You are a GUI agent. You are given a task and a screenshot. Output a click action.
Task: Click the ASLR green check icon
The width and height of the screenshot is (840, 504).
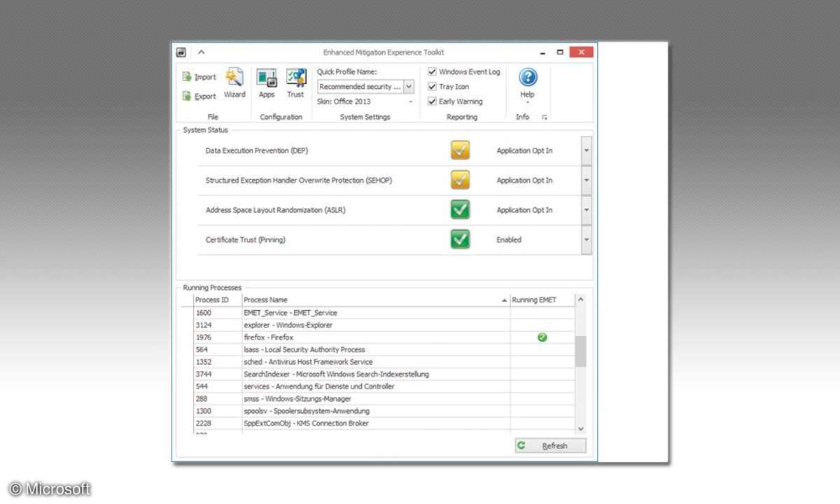click(460, 210)
